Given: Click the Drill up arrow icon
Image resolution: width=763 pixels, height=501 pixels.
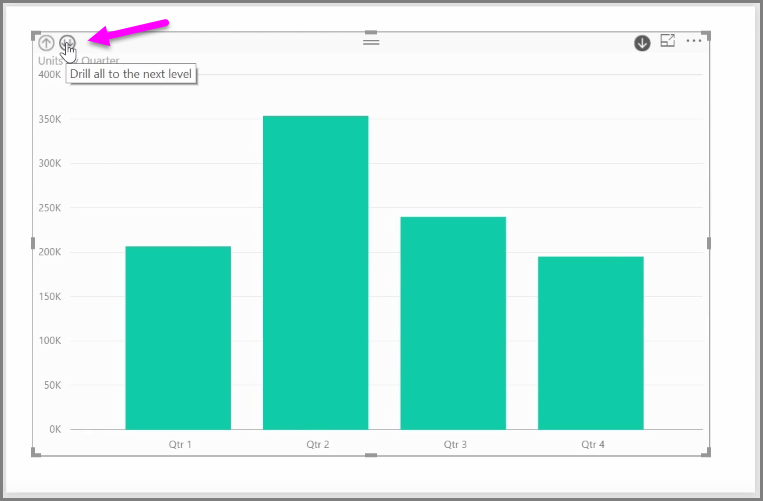Looking at the screenshot, I should 46,43.
